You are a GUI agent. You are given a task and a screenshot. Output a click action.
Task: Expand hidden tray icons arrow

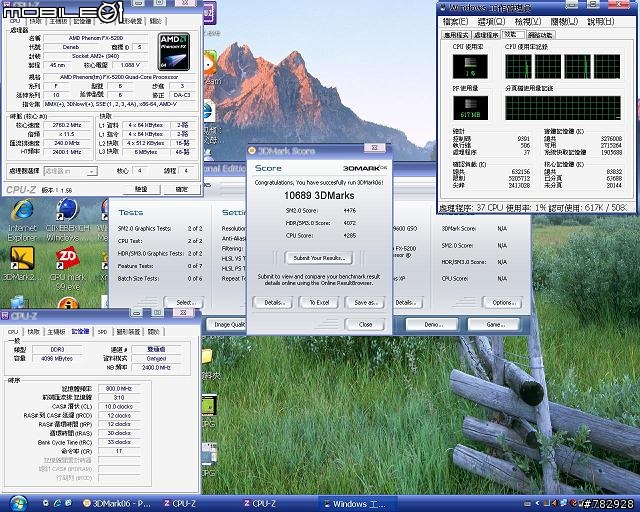tap(537, 503)
